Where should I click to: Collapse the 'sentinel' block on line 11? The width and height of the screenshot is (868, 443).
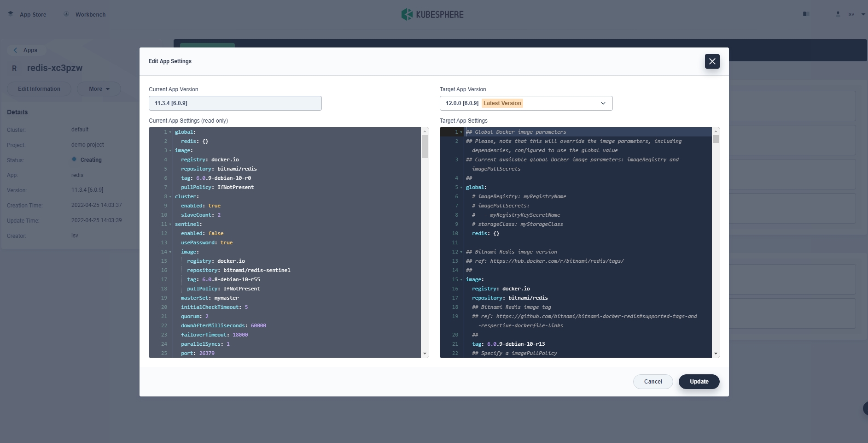coord(170,224)
